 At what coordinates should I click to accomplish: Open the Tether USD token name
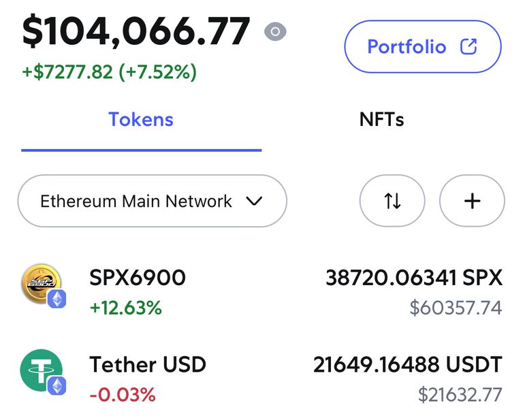pyautogui.click(x=148, y=364)
